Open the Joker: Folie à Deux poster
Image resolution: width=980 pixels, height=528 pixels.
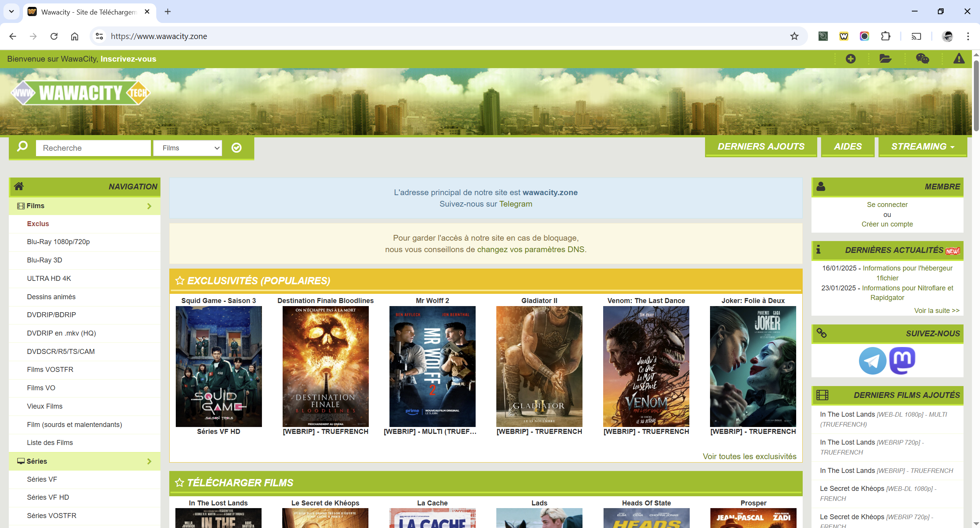(753, 367)
